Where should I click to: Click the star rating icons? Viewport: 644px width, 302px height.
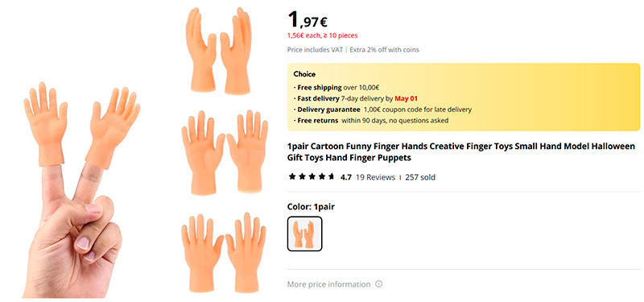pos(312,177)
